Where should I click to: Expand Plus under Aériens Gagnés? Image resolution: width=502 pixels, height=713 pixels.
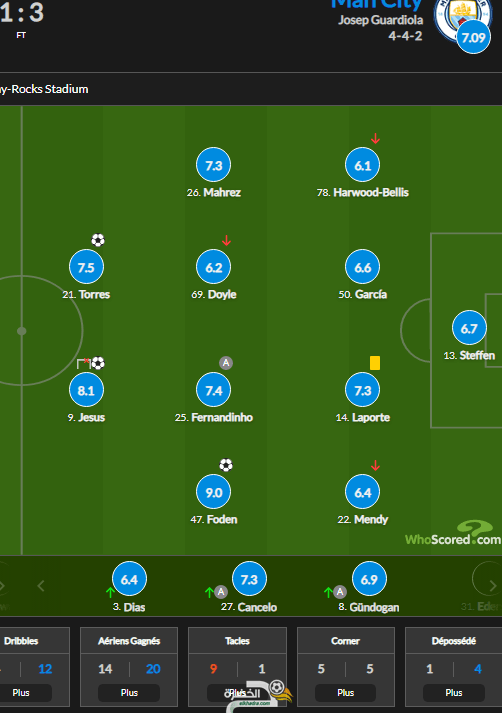tap(129, 693)
